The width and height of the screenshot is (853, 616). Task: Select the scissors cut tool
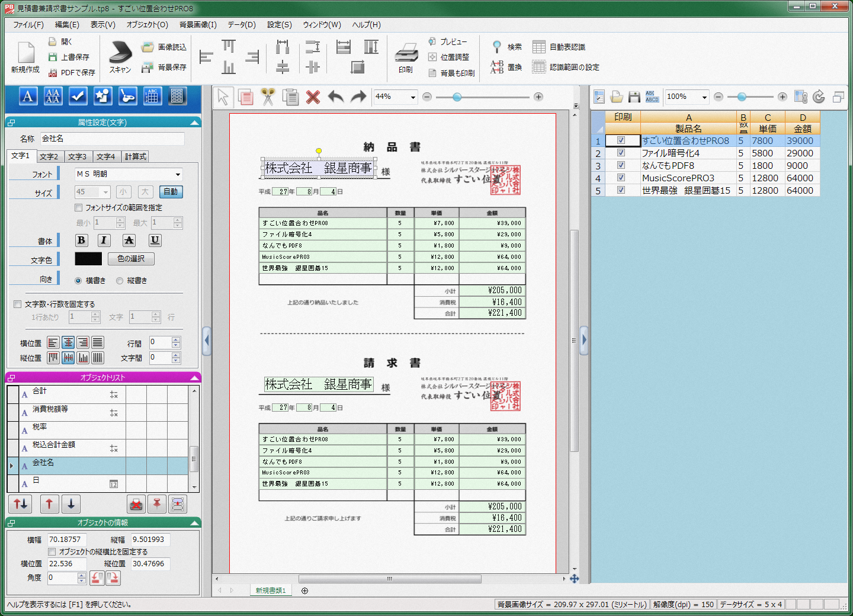click(x=268, y=97)
